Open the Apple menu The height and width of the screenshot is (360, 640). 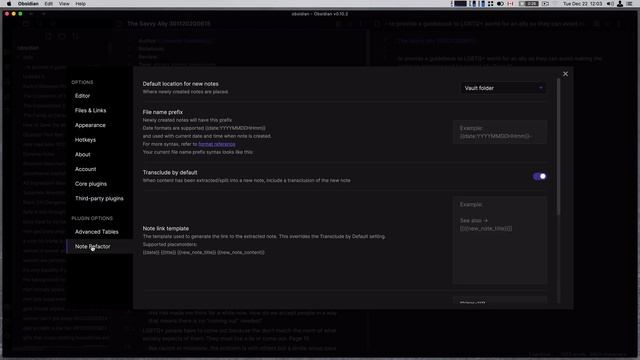coord(9,4)
